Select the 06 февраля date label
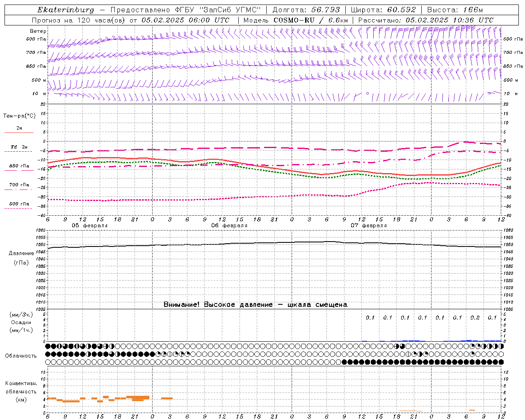Screen dimensions: 525x420 pos(229,226)
